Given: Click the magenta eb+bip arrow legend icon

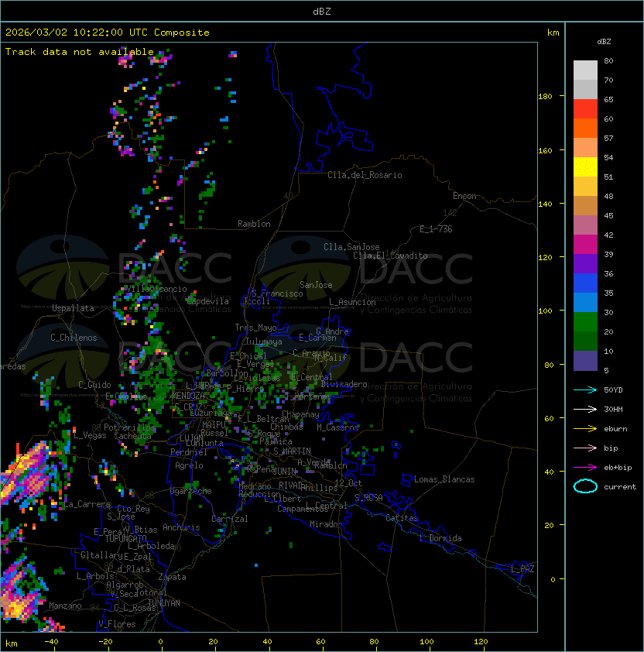Looking at the screenshot, I should (x=585, y=468).
